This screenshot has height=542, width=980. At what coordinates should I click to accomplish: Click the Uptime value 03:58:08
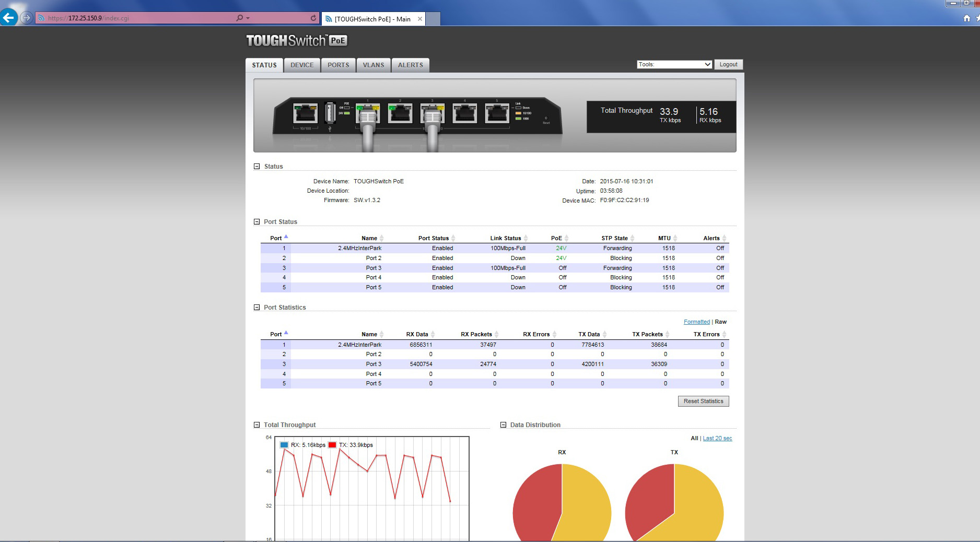pyautogui.click(x=611, y=191)
